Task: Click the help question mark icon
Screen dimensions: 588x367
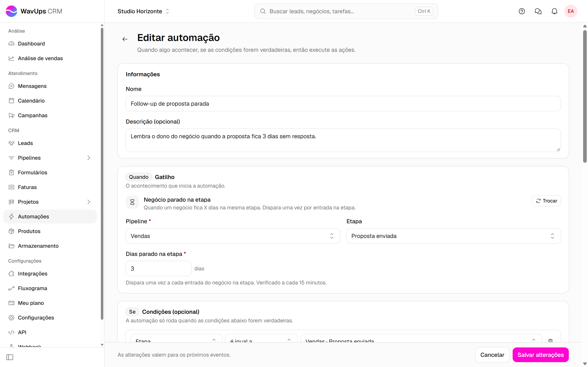Action: [522, 11]
